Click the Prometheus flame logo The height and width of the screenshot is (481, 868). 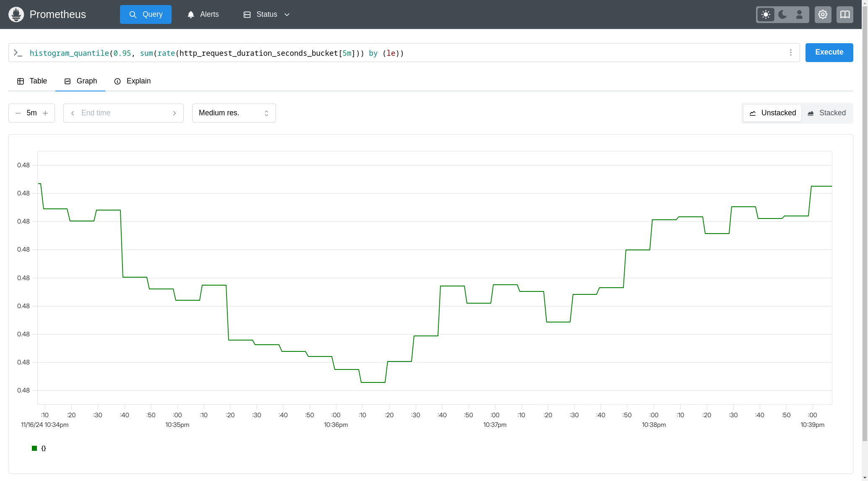tap(16, 14)
